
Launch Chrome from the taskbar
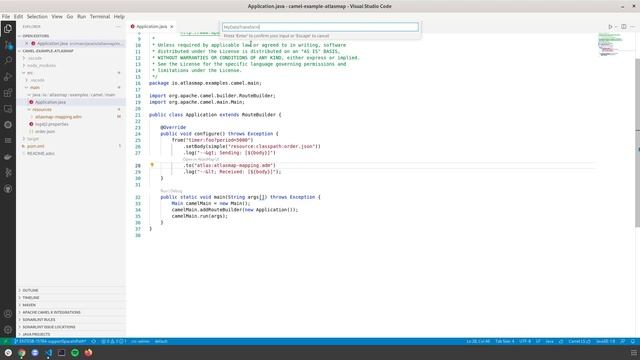[22, 353]
